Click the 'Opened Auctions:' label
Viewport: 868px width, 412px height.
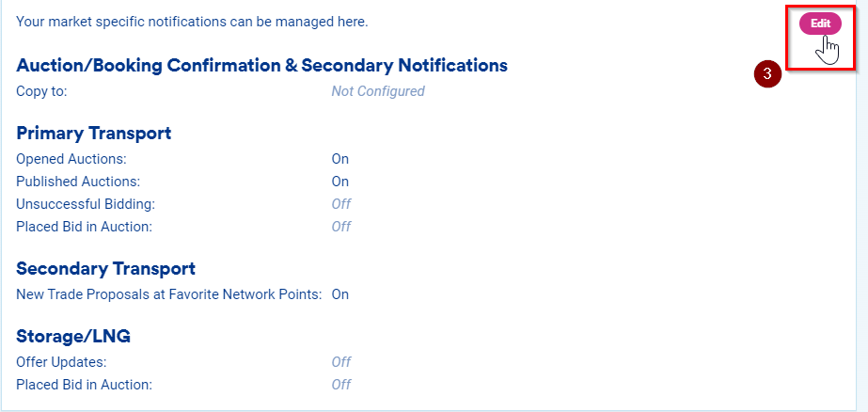[x=71, y=159]
